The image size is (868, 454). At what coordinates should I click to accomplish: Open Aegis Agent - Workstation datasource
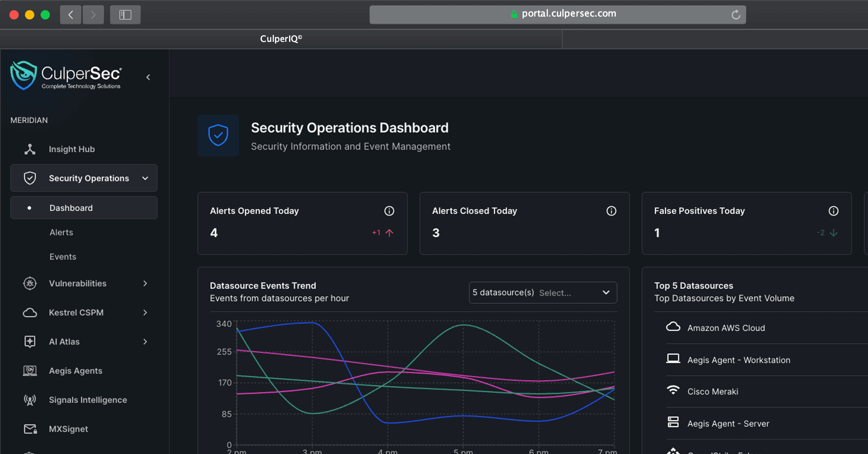tap(739, 360)
